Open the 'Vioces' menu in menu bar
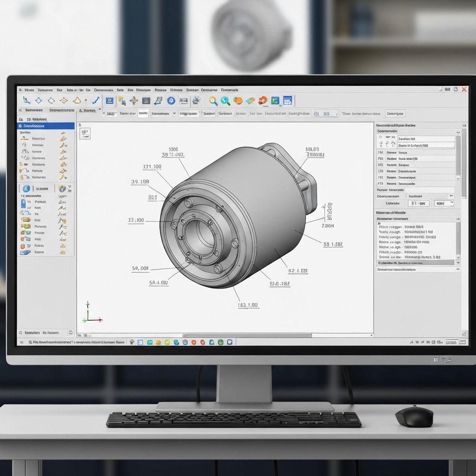This screenshot has height=476, width=476. (x=29, y=90)
